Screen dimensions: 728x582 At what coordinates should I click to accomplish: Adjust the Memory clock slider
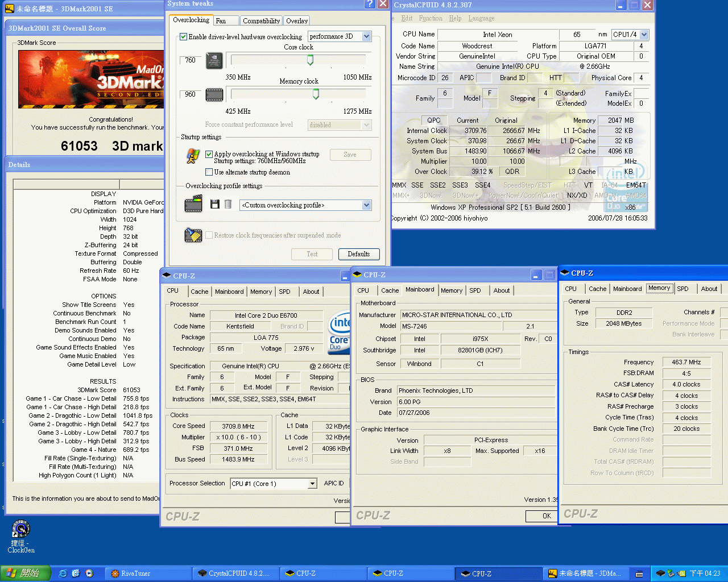tap(316, 94)
